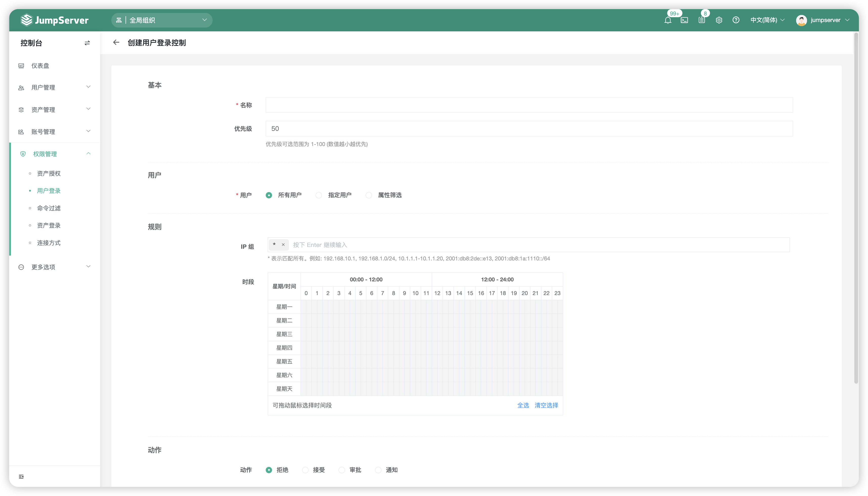Select the 通知 action radio
The width and height of the screenshot is (868, 496).
pos(378,470)
